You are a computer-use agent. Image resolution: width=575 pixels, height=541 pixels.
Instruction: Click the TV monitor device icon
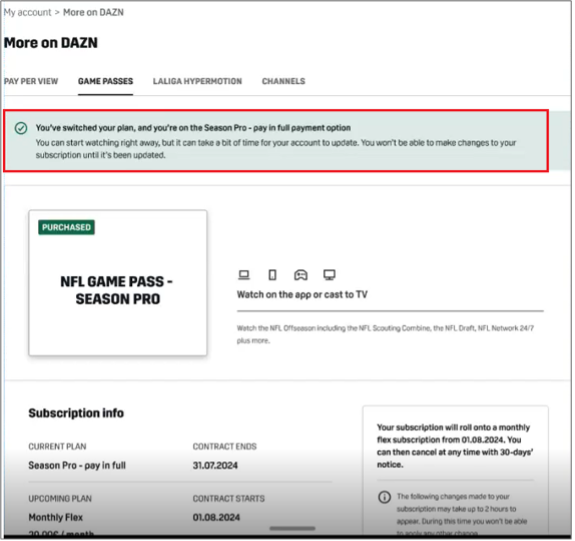(x=330, y=275)
